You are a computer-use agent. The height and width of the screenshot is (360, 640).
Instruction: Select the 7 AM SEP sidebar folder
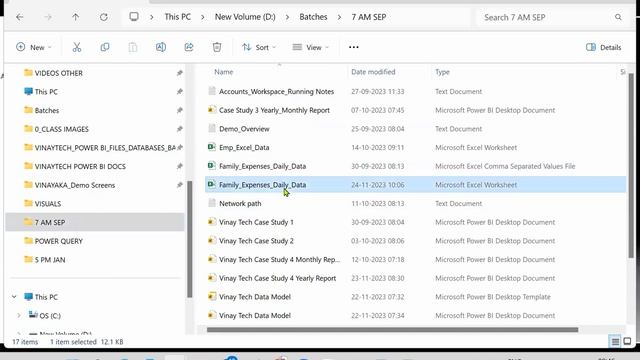(x=95, y=222)
